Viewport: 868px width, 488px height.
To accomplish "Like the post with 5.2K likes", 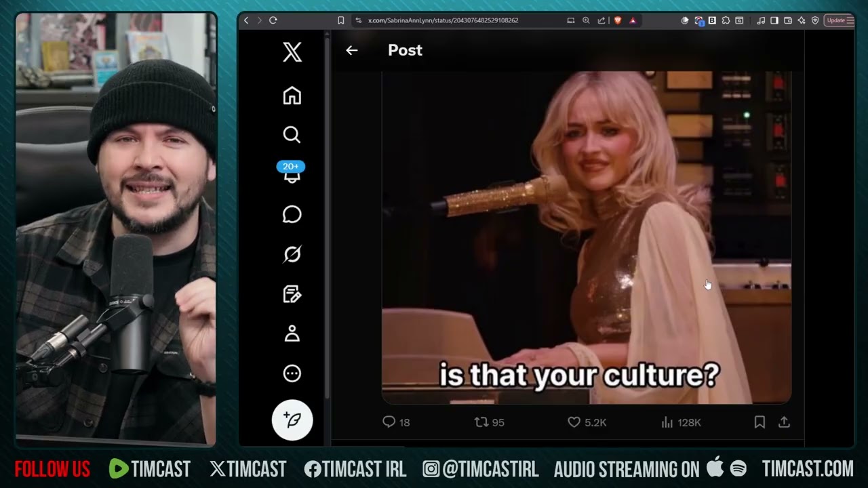I will coord(574,422).
